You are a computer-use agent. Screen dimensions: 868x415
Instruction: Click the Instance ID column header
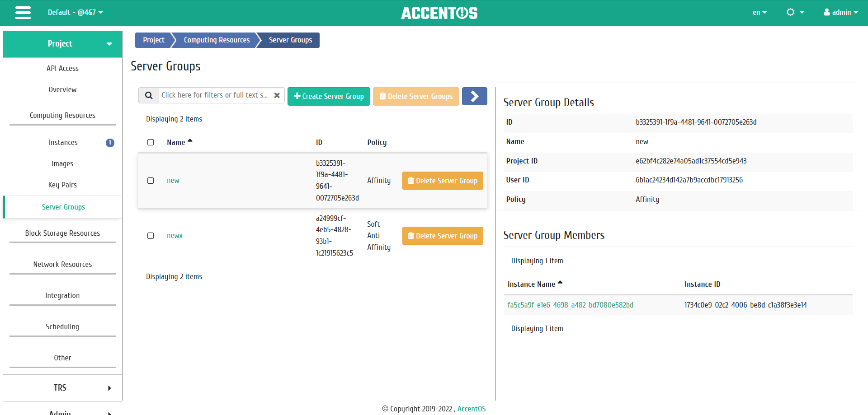tap(702, 284)
